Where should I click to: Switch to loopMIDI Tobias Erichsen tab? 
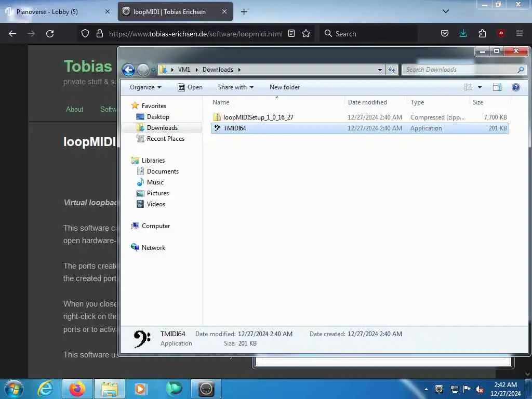pyautogui.click(x=175, y=12)
